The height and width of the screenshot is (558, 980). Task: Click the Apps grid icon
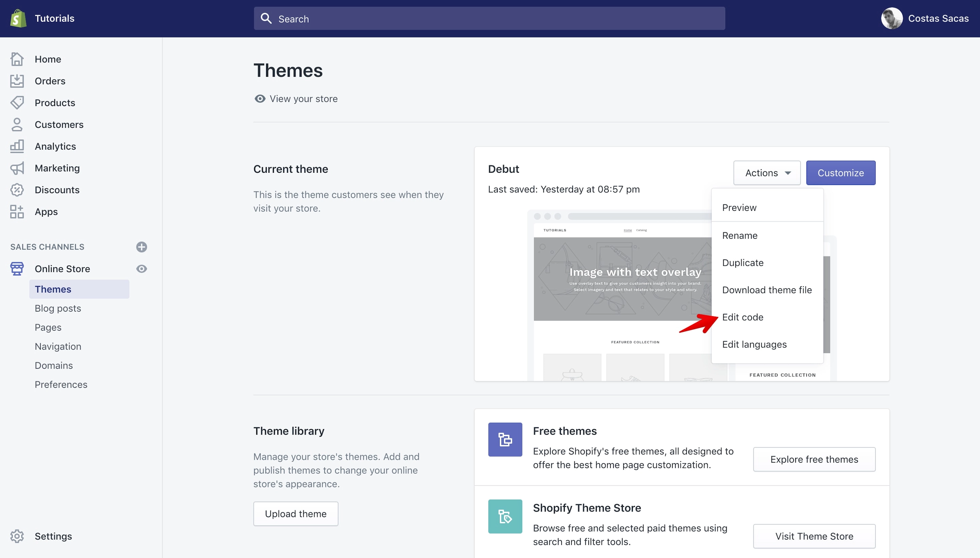(x=17, y=212)
